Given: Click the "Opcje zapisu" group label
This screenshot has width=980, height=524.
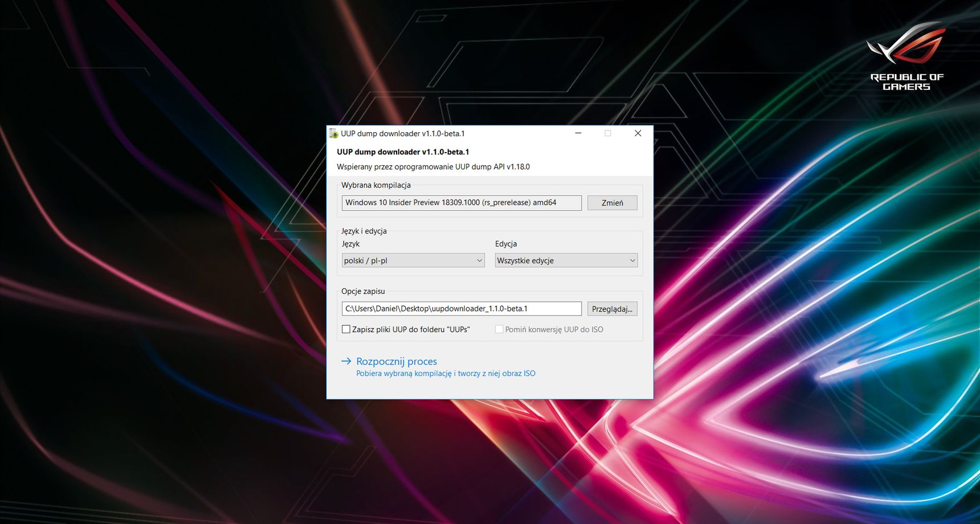Looking at the screenshot, I should click(363, 291).
